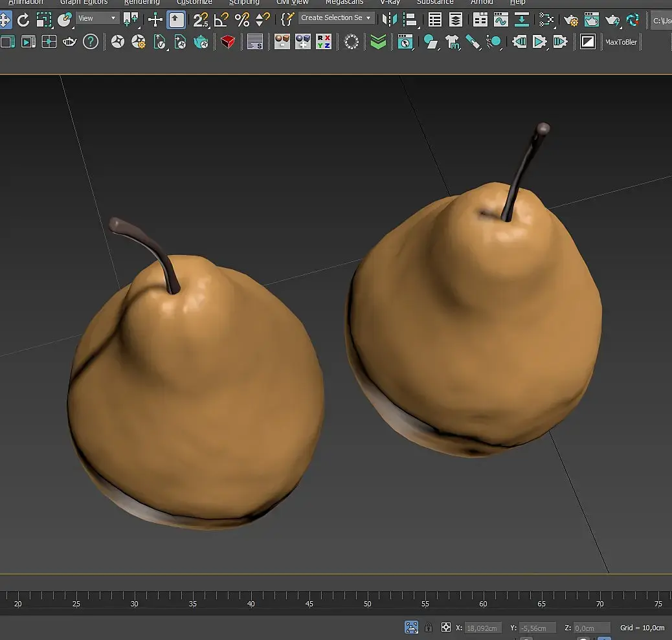Activate the Angle Snap toggle
The height and width of the screenshot is (640, 672).
[221, 20]
